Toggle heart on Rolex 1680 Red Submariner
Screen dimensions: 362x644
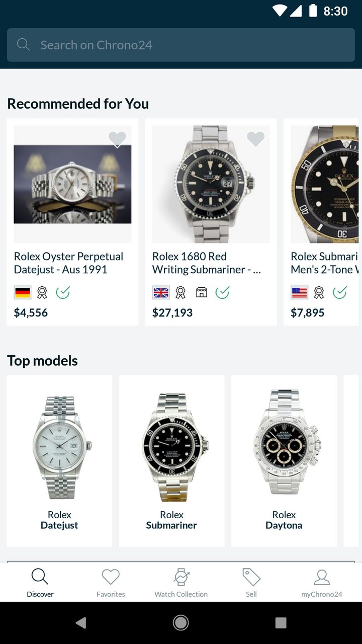coord(255,139)
